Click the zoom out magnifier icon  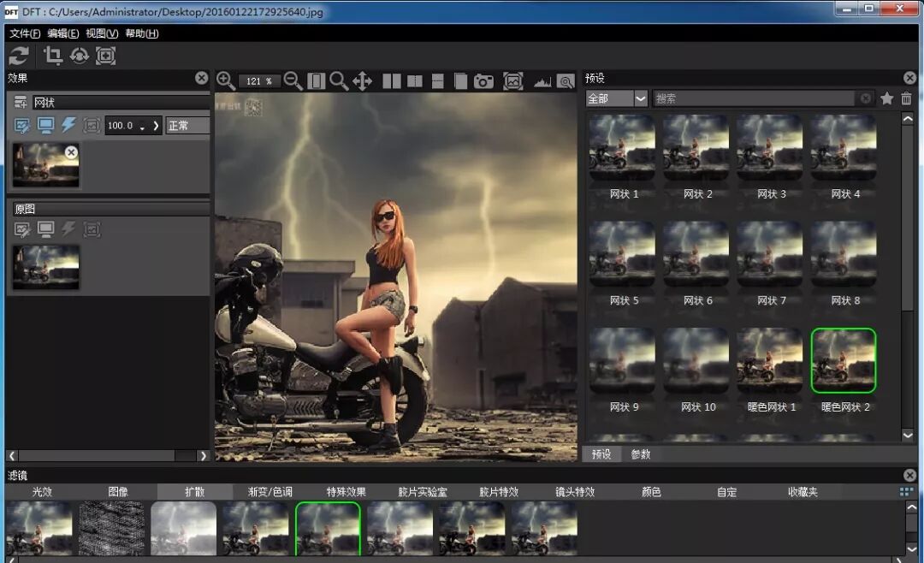pos(293,80)
